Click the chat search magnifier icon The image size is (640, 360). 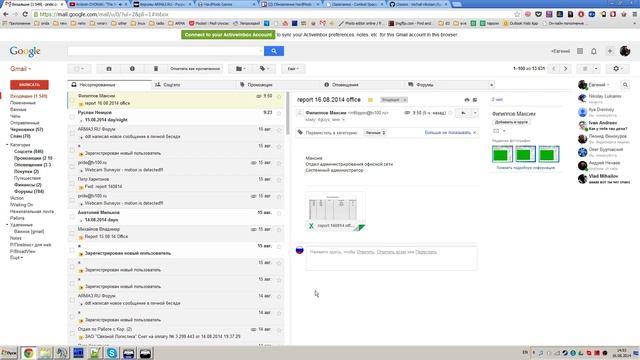point(625,85)
